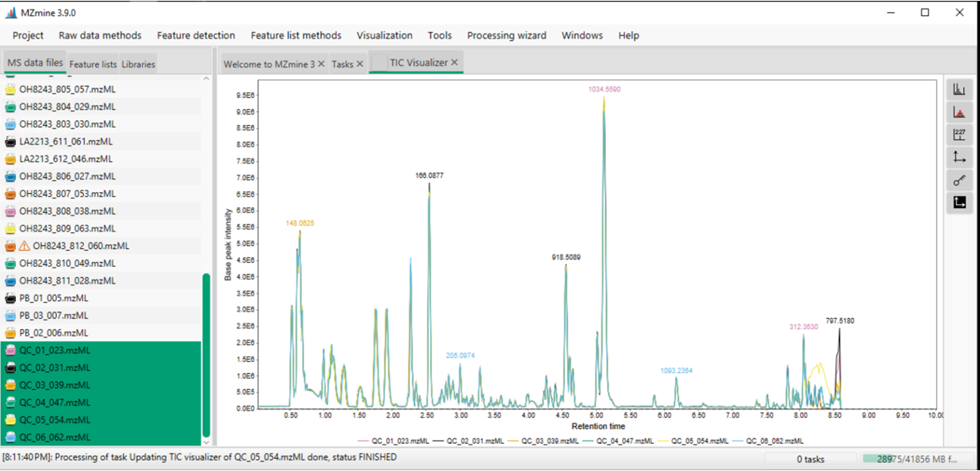
Task: Toggle the chart legend key icon
Action: click(959, 180)
